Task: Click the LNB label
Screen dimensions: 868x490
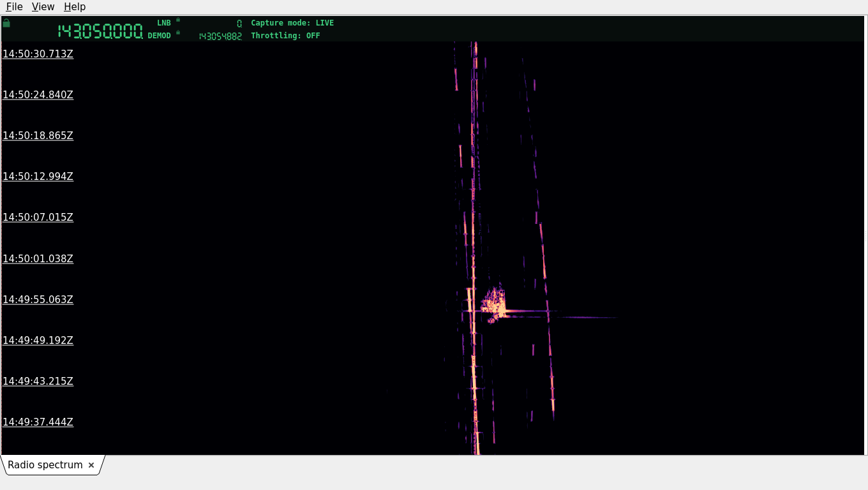Action: pyautogui.click(x=164, y=23)
